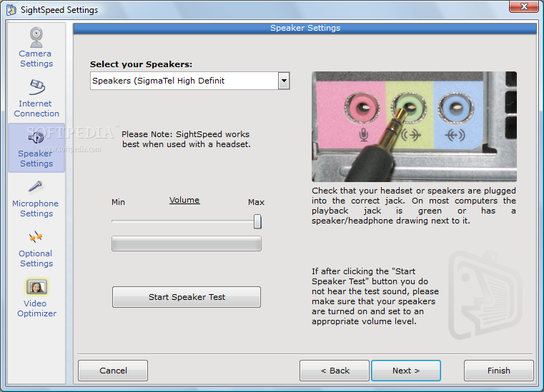Click the Cancel button
Screen dimensions: 544x392
113,371
